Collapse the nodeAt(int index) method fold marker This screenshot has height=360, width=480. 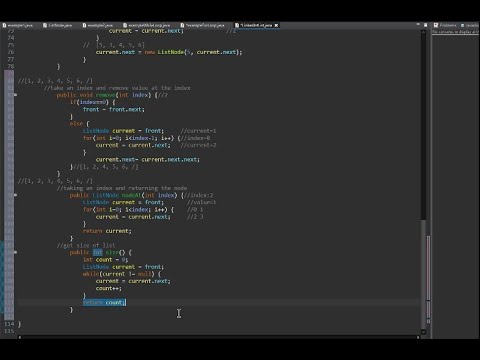point(15,195)
